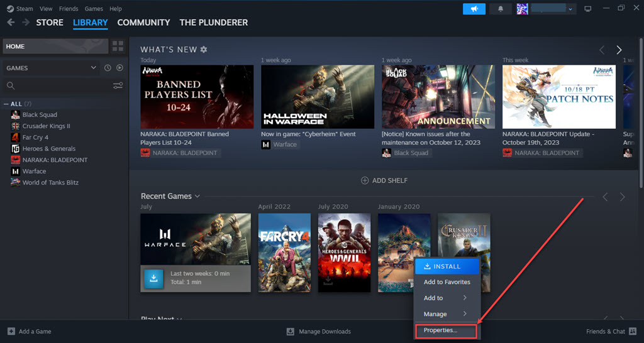This screenshot has height=343, width=644.
Task: Open the Games menu
Action: (94, 9)
